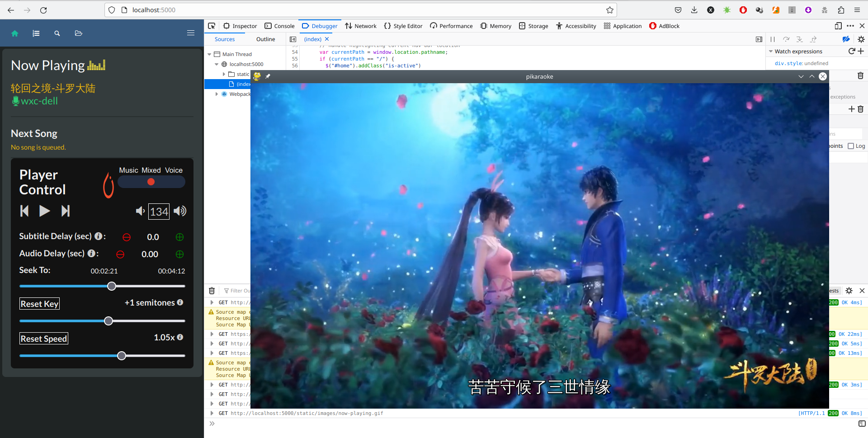This screenshot has height=438, width=868.
Task: Expand the Webpack tree node
Action: (x=217, y=94)
